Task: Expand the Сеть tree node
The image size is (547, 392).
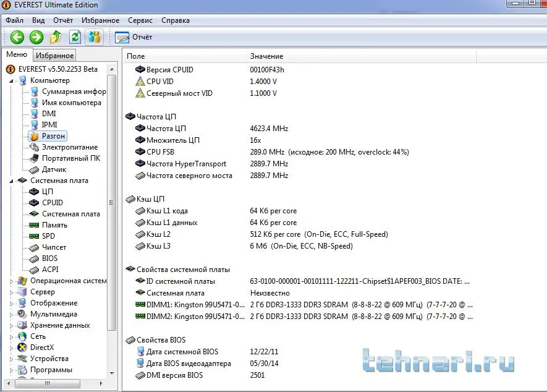Action: coord(11,337)
